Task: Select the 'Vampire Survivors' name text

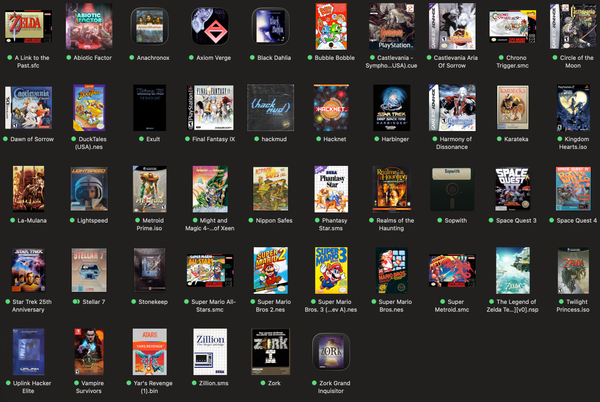Action: click(89, 387)
